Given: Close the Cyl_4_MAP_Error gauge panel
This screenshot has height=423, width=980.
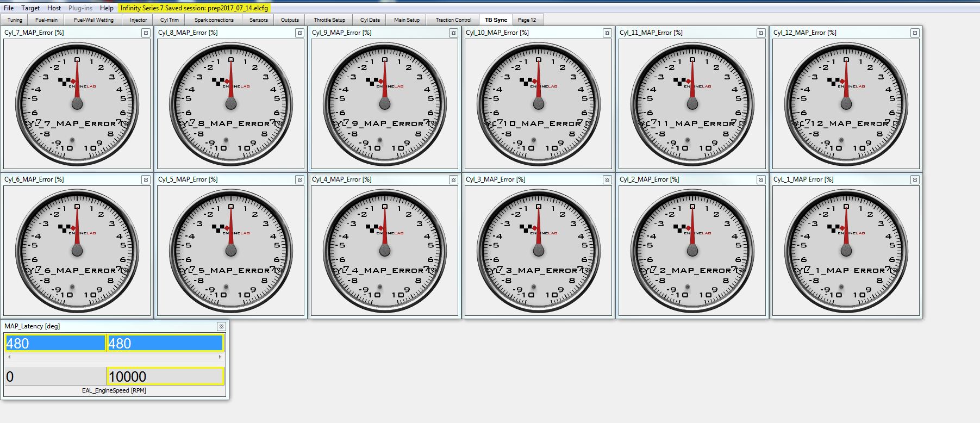Looking at the screenshot, I should (x=453, y=180).
